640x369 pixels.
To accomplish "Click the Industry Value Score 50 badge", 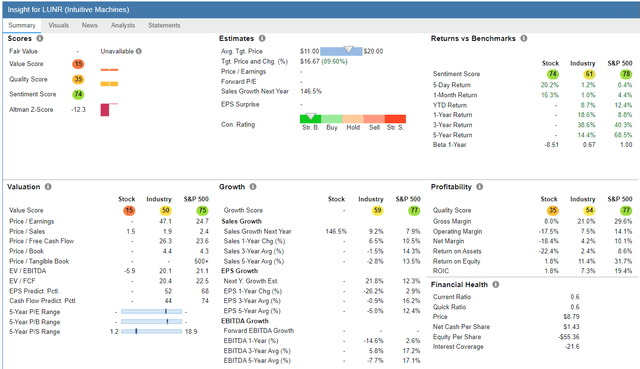I will (x=165, y=210).
